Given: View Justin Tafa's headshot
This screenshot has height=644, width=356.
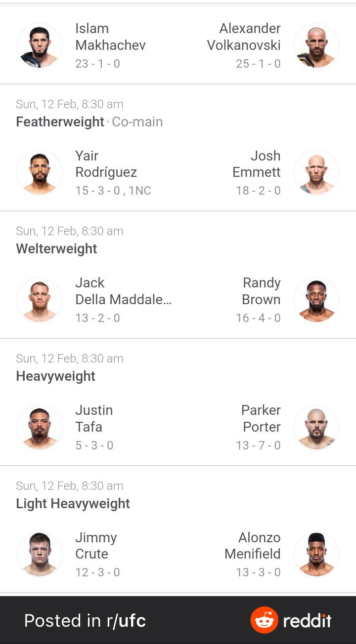Looking at the screenshot, I should click(x=40, y=427).
